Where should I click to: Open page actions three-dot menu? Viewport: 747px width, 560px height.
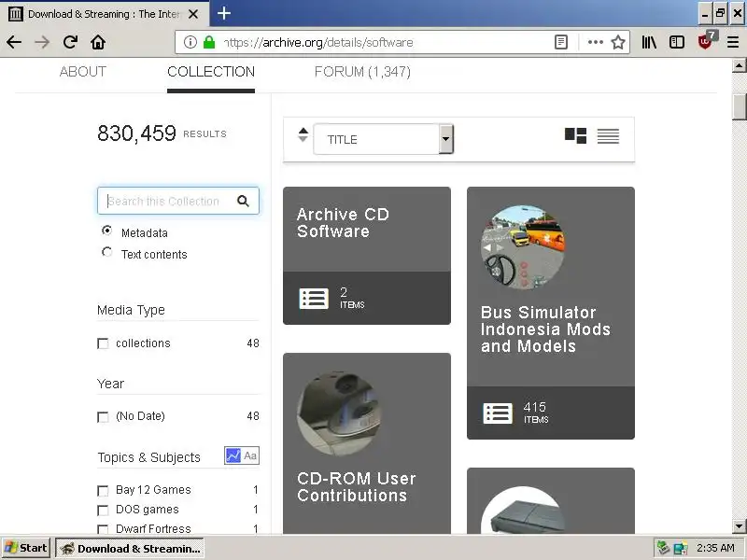coord(595,42)
